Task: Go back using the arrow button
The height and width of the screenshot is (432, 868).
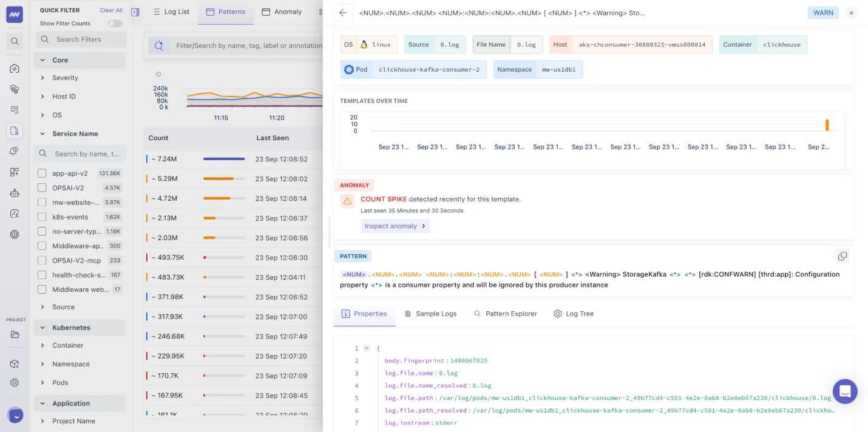Action: [x=343, y=13]
